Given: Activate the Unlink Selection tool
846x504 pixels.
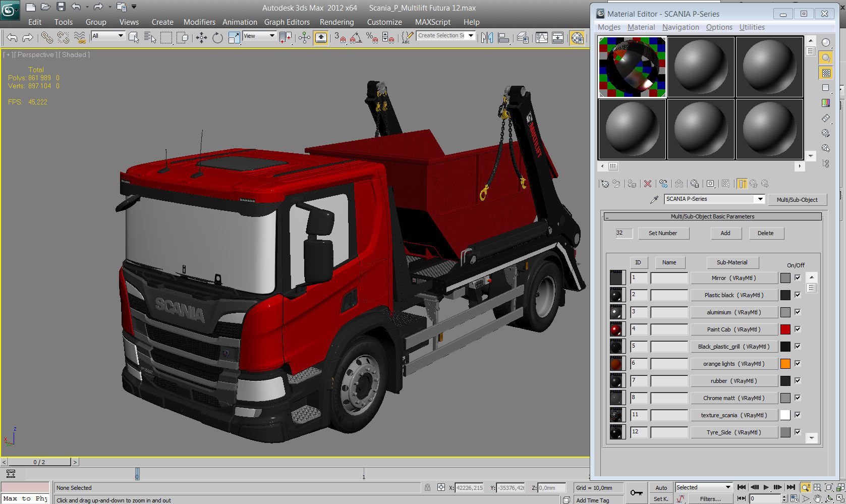Looking at the screenshot, I should pos(63,37).
